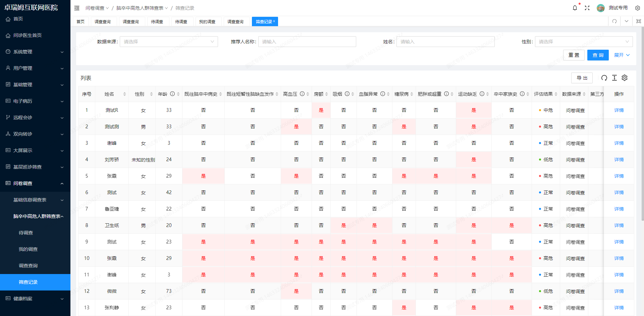This screenshot has width=644, height=316.
Task: Show 运动缺乏 column info icon
Action: [x=482, y=94]
